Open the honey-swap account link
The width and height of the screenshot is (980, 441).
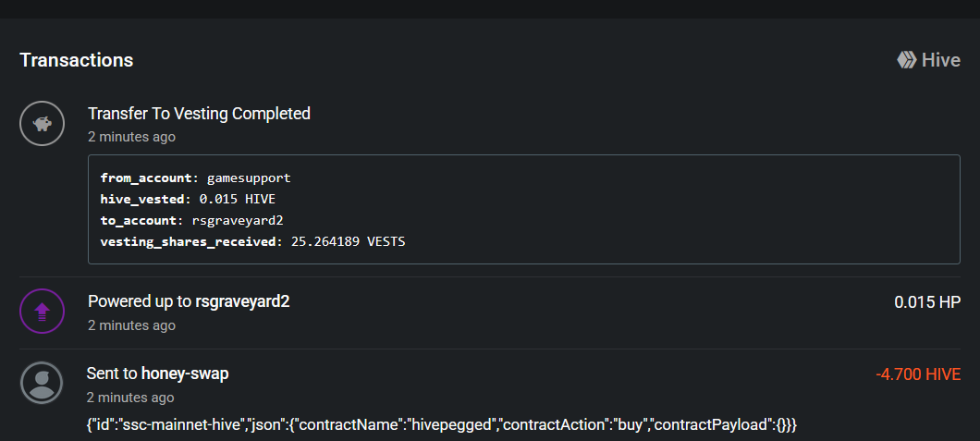pyautogui.click(x=185, y=374)
